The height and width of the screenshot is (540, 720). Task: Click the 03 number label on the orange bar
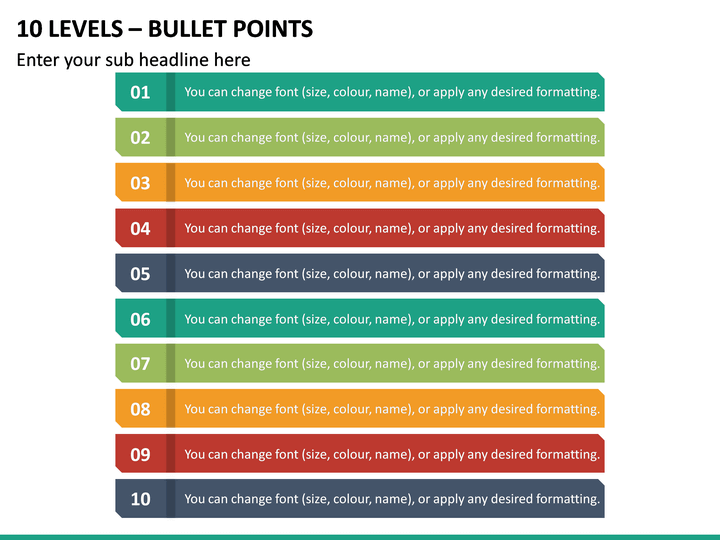[140, 183]
